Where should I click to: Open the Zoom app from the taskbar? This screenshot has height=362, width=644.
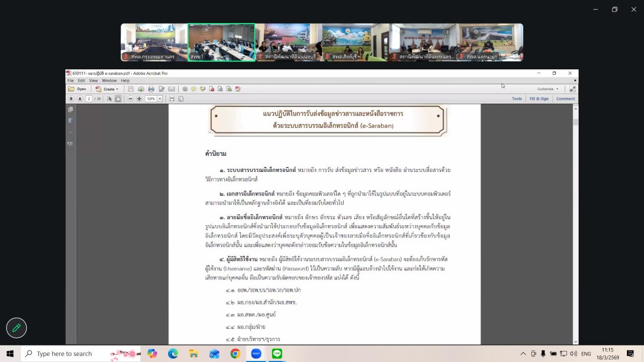(x=256, y=353)
